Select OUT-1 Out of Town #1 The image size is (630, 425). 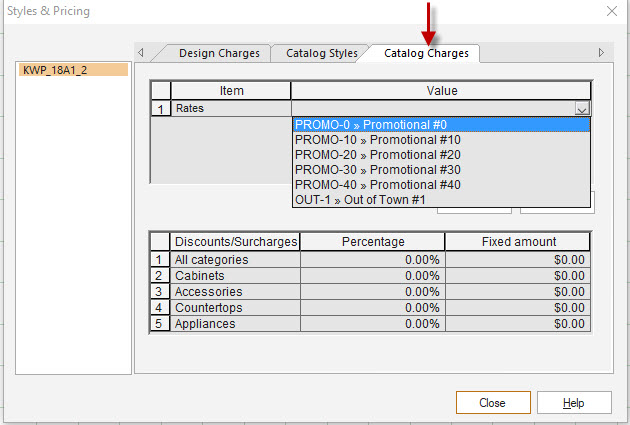point(441,200)
